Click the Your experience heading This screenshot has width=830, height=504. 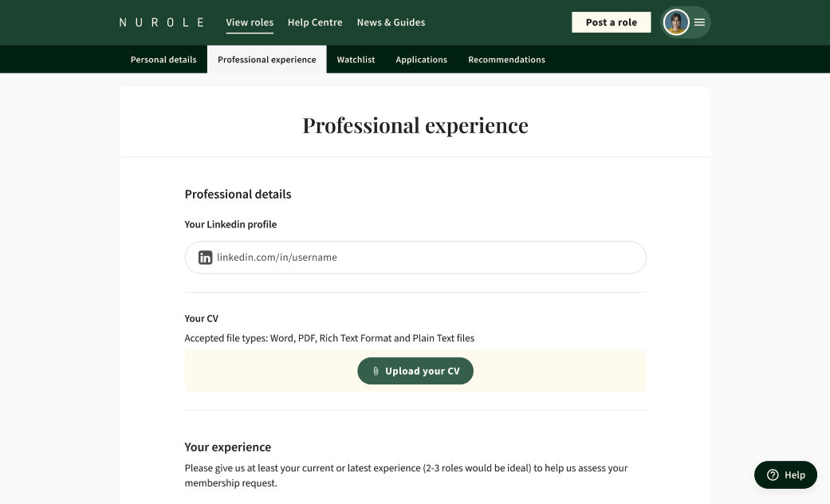227,447
